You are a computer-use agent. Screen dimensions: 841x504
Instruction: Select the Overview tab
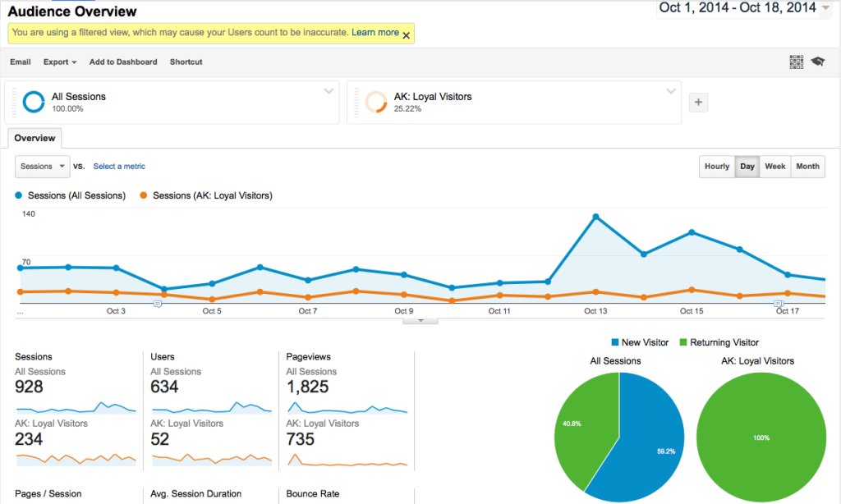pyautogui.click(x=34, y=138)
